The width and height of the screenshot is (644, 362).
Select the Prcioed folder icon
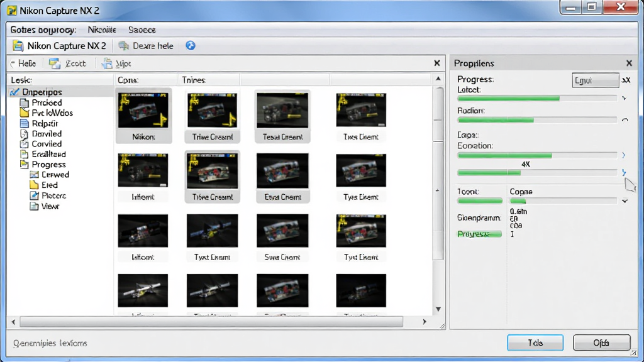point(25,102)
